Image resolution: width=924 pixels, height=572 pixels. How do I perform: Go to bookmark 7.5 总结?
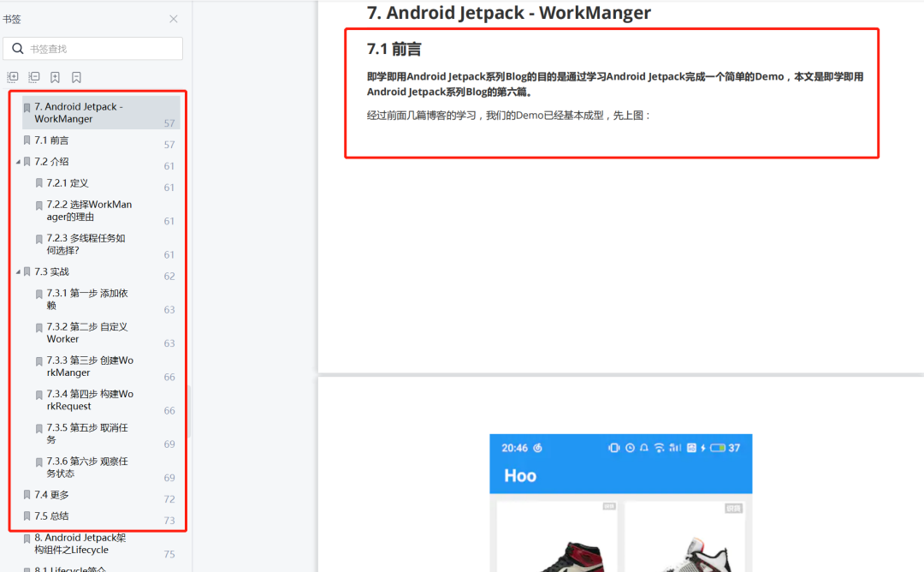tap(51, 516)
